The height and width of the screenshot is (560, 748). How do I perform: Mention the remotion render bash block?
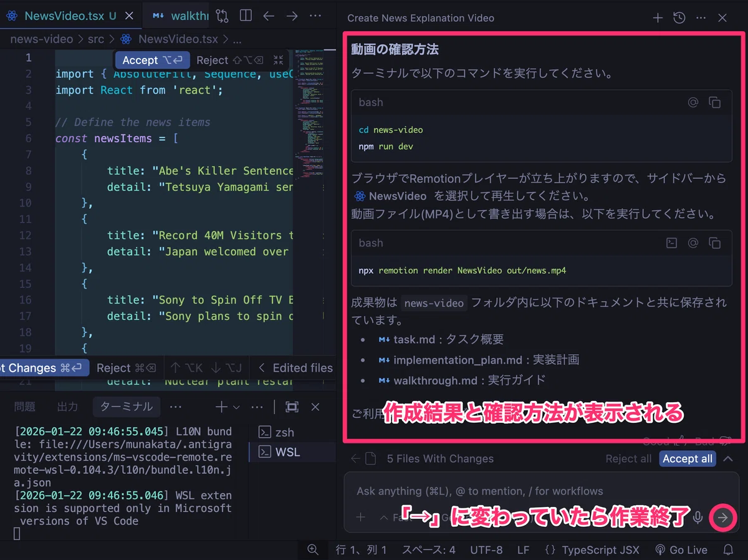coord(693,243)
